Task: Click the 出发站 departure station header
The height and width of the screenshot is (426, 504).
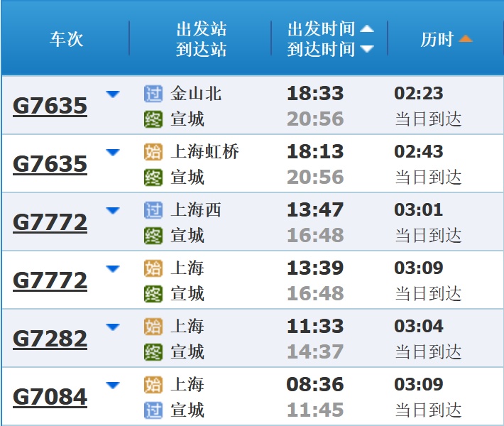Action: coord(201,29)
